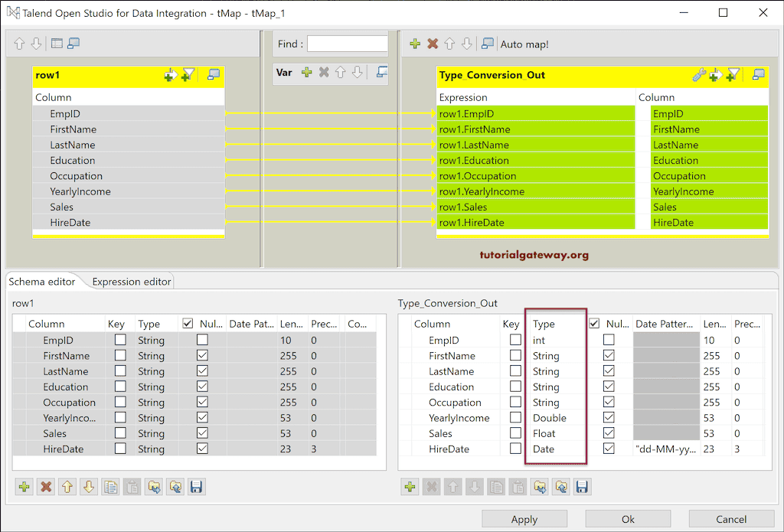Save the Type_Conversion_Out schema with the disk icon
Viewport: 784px width, 532px height.
(x=582, y=487)
